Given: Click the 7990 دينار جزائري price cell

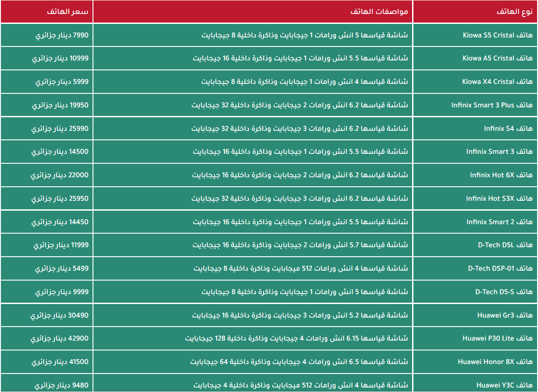Looking at the screenshot, I should pyautogui.click(x=46, y=35).
